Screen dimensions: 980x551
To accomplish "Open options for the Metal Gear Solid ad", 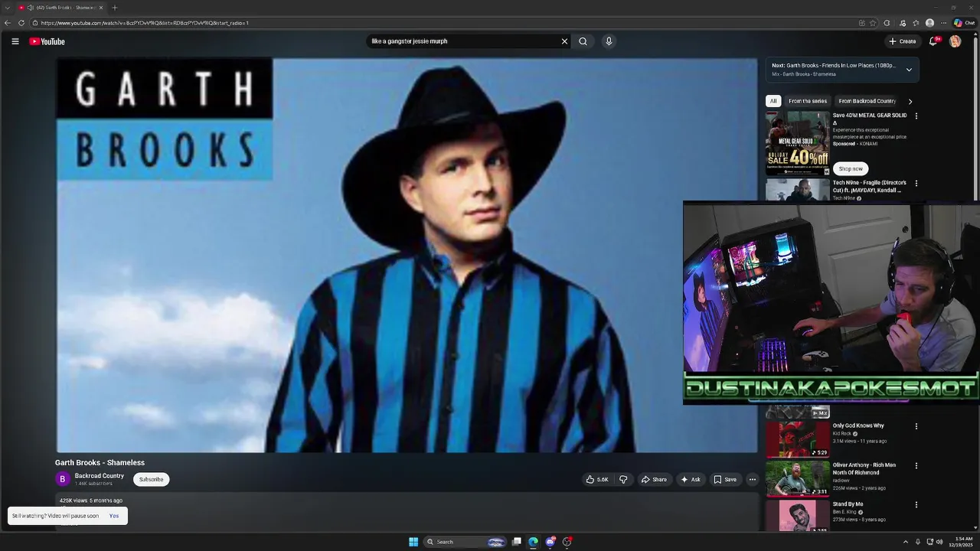I will coord(916,116).
